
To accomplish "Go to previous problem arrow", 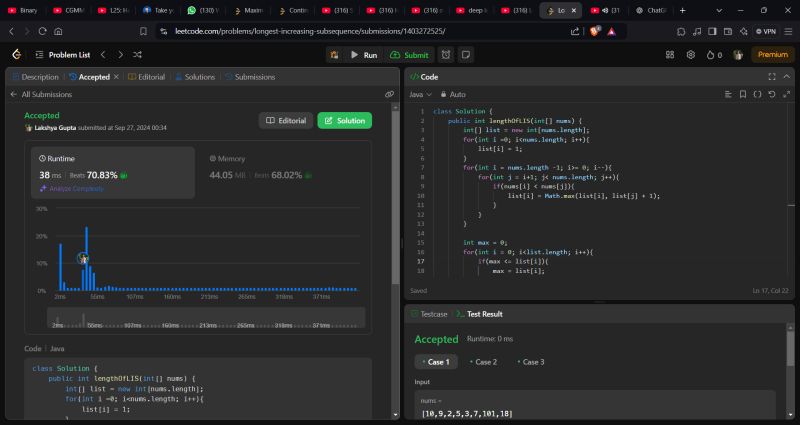I will click(103, 55).
